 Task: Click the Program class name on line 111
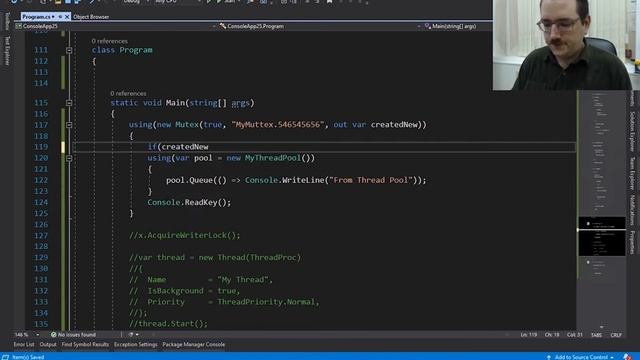(x=136, y=50)
